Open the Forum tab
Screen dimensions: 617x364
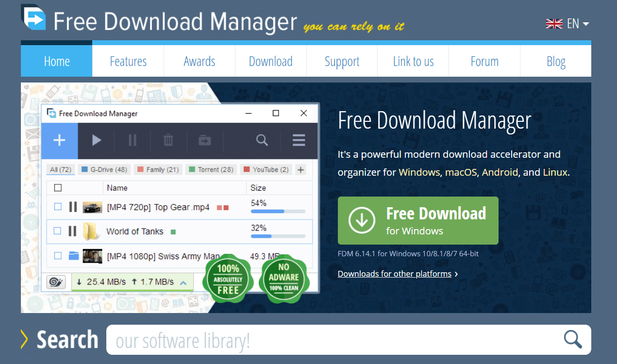pos(484,61)
